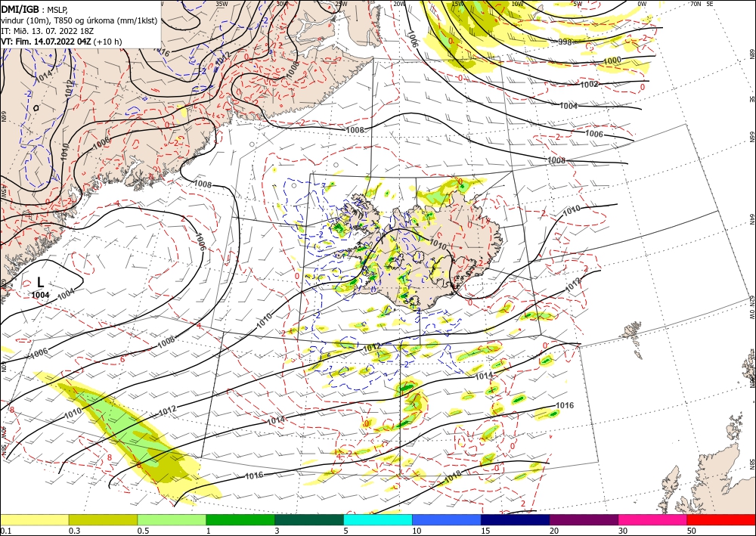The width and height of the screenshot is (756, 536).
Task: Click the '35W' longitude label
Action: tap(222, 4)
